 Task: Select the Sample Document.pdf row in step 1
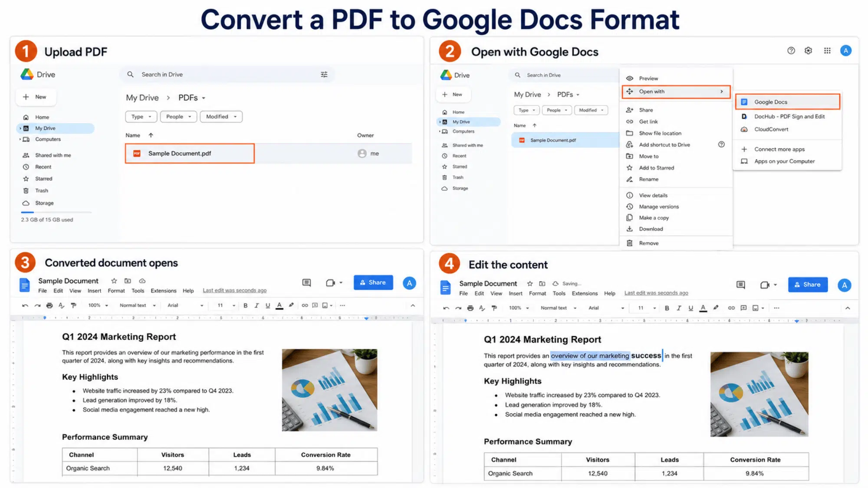[x=269, y=154]
